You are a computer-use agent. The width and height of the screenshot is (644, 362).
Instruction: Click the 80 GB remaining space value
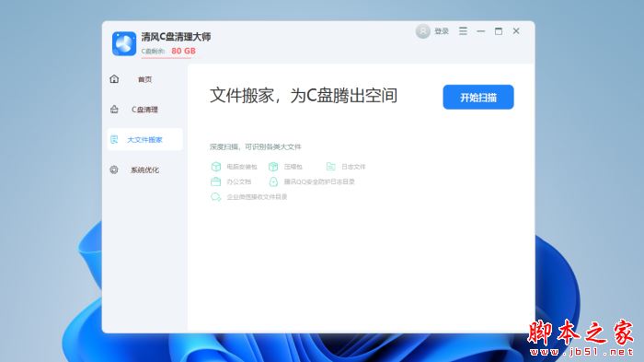coord(184,51)
